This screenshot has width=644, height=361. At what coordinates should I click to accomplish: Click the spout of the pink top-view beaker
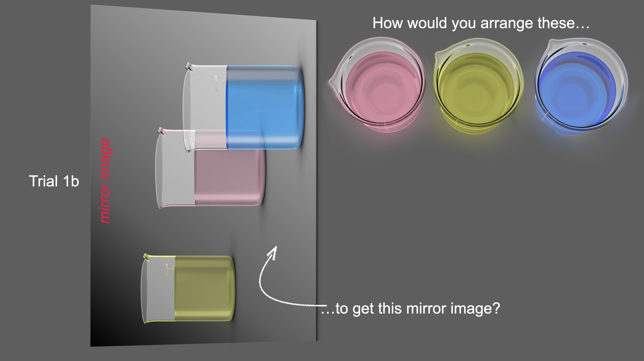334,81
